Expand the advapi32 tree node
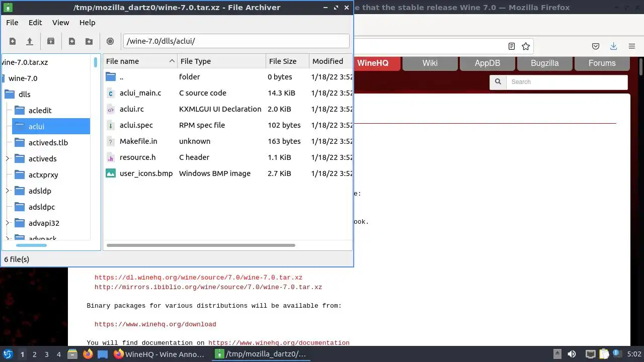This screenshot has width=644, height=362. (x=7, y=223)
